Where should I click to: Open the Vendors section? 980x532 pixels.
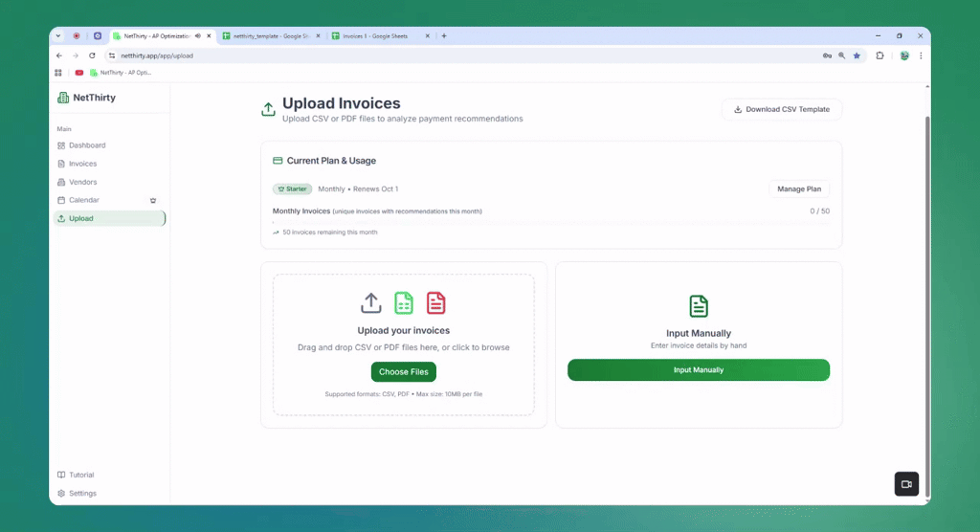click(82, 182)
